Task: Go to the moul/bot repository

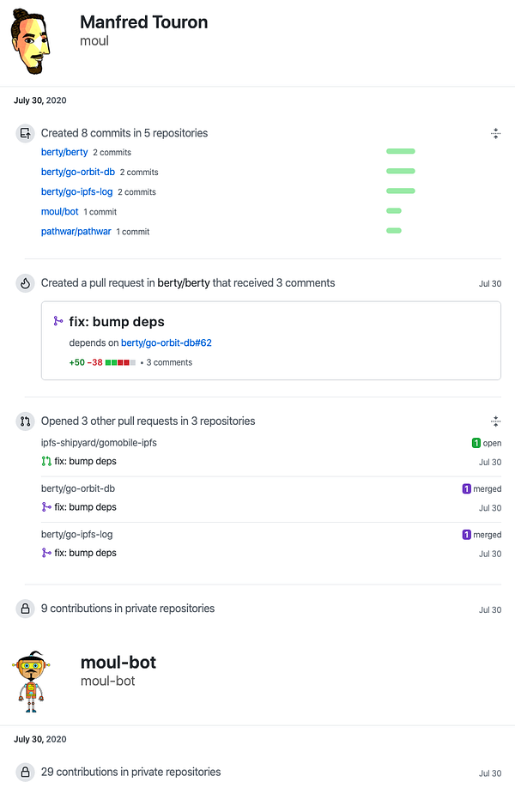Action: click(60, 211)
